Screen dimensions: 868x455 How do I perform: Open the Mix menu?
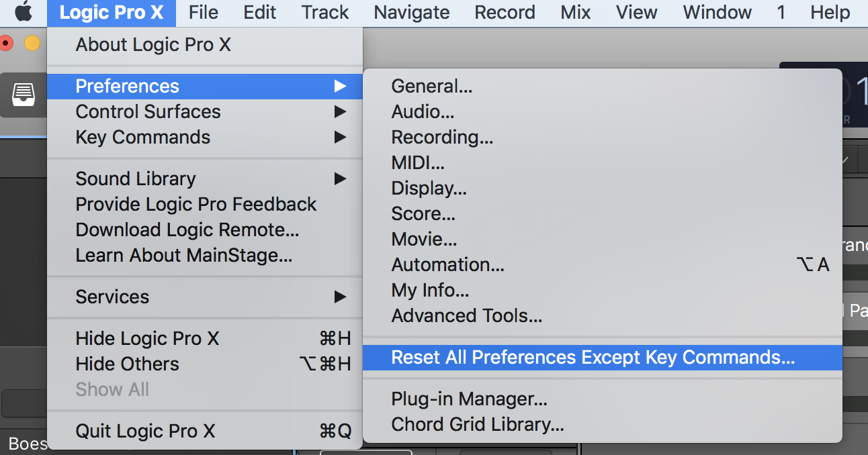click(x=575, y=12)
